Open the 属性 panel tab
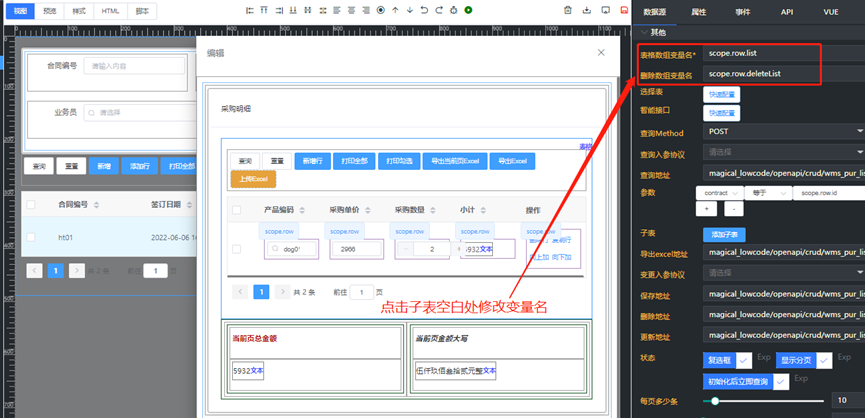The image size is (865, 418). [x=698, y=12]
